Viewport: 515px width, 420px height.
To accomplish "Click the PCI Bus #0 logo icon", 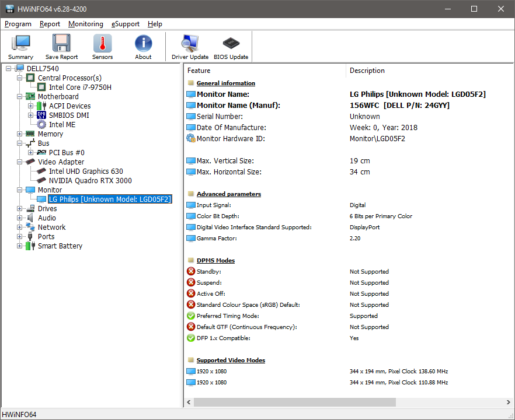I will [41, 152].
